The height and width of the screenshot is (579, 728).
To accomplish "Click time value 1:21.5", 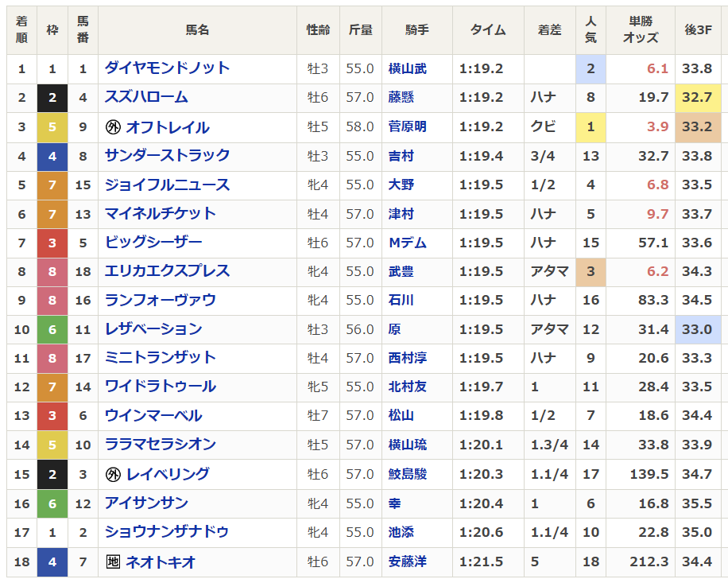I will click(x=481, y=562).
